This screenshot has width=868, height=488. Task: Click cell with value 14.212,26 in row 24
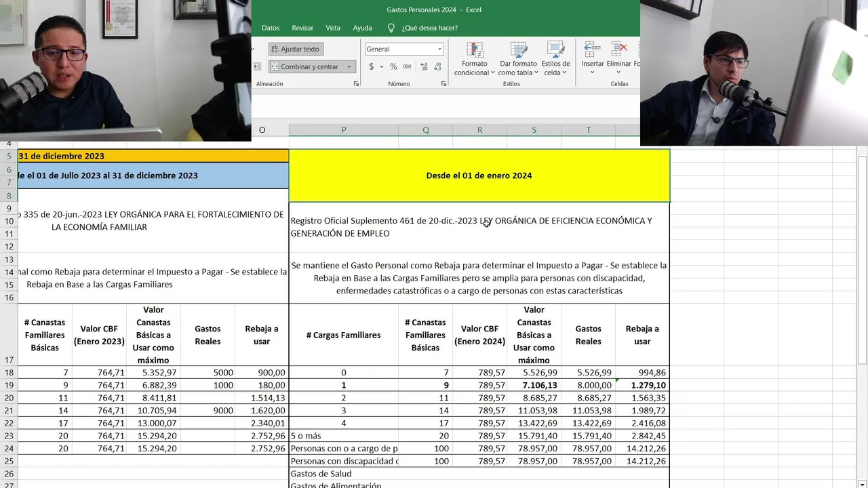(x=642, y=449)
